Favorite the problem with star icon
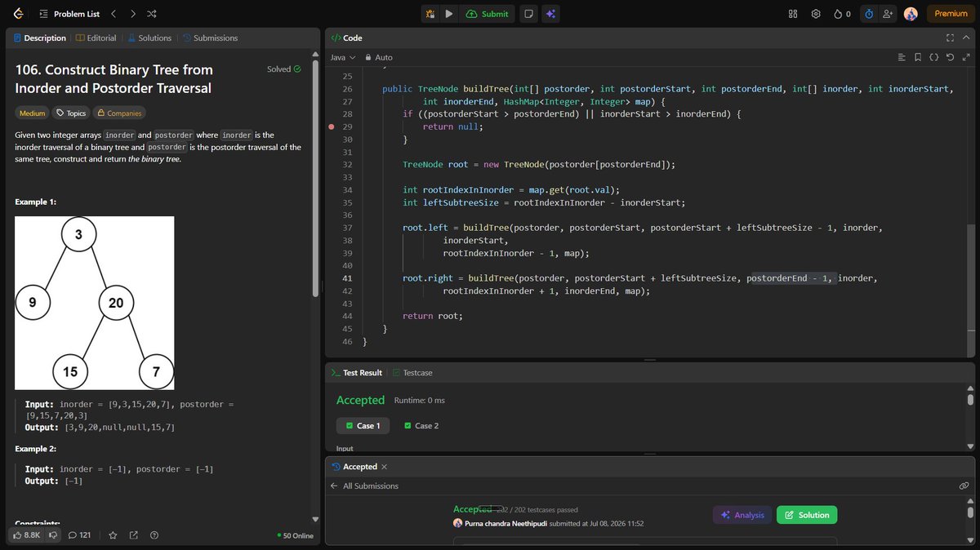 [113, 535]
